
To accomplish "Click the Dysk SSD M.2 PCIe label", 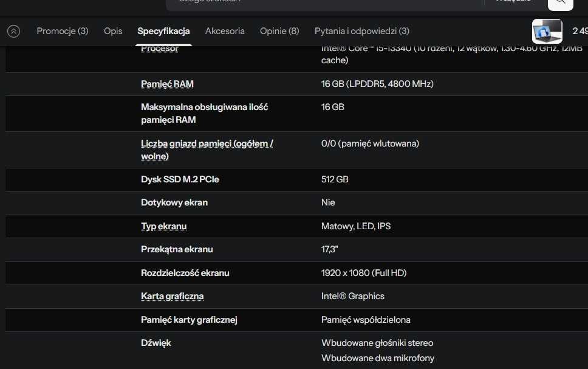I will tap(180, 179).
